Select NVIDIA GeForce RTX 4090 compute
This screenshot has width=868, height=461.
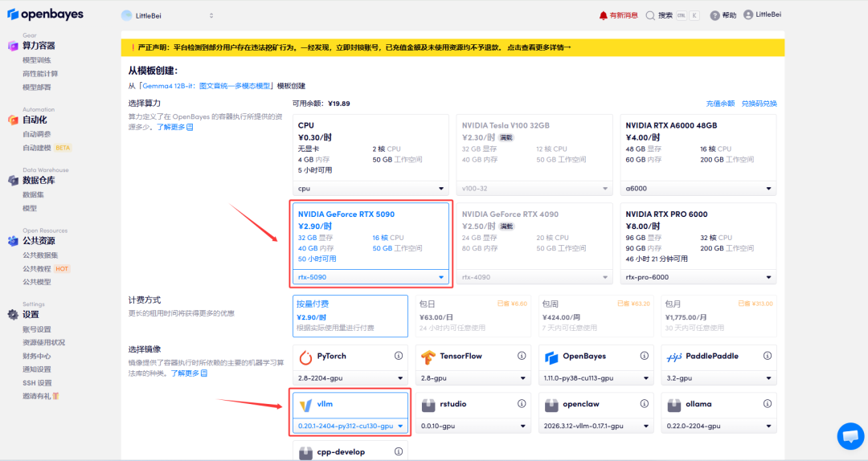(534, 243)
